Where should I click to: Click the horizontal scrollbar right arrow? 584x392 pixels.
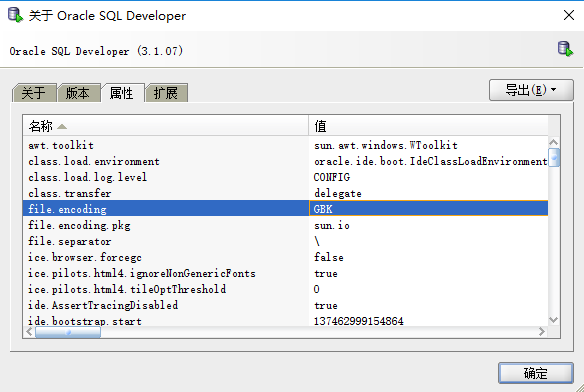pyautogui.click(x=542, y=332)
